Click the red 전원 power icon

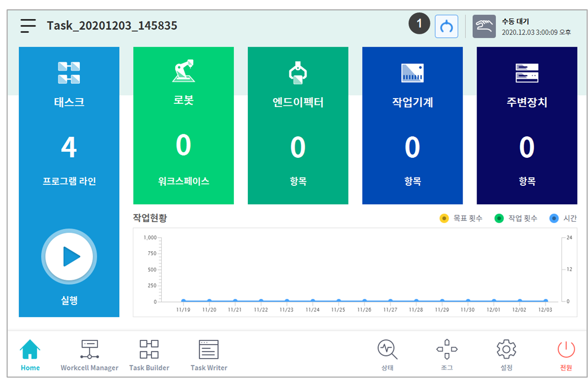click(x=566, y=355)
